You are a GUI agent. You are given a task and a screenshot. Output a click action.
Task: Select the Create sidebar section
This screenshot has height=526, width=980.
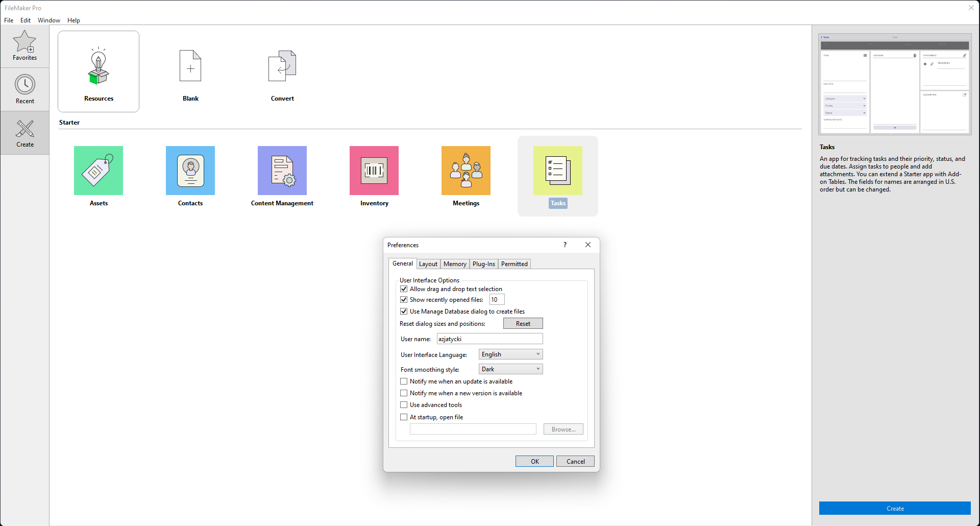24,133
